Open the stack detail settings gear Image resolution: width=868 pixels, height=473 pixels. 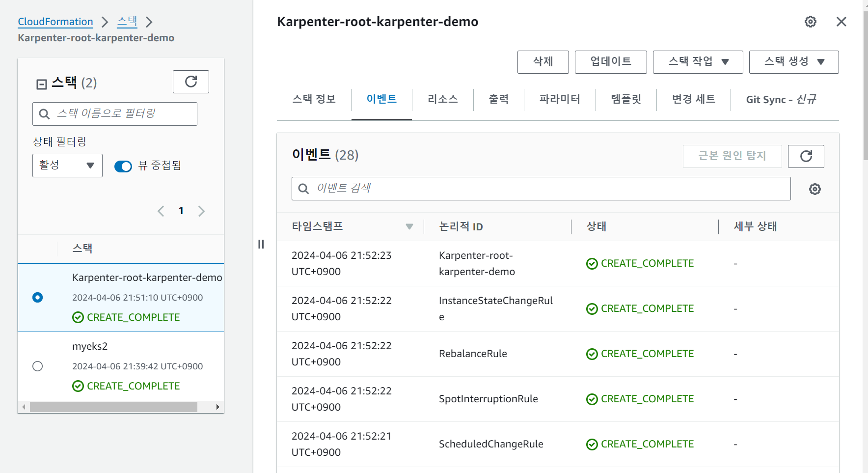coord(811,22)
